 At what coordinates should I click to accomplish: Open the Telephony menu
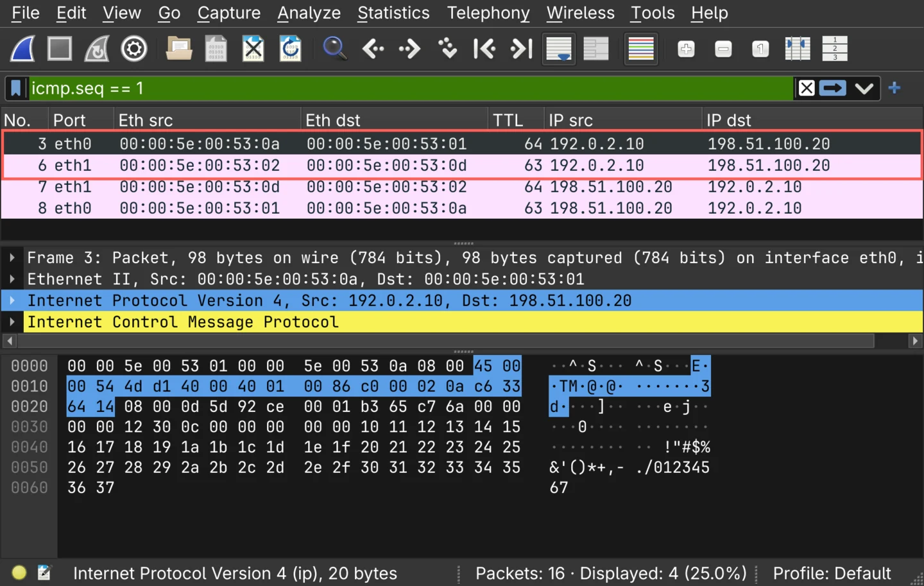click(488, 13)
